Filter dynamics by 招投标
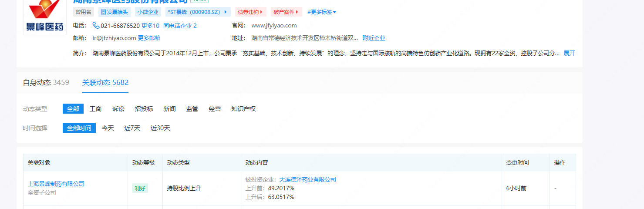This screenshot has height=209, width=644. (144, 109)
